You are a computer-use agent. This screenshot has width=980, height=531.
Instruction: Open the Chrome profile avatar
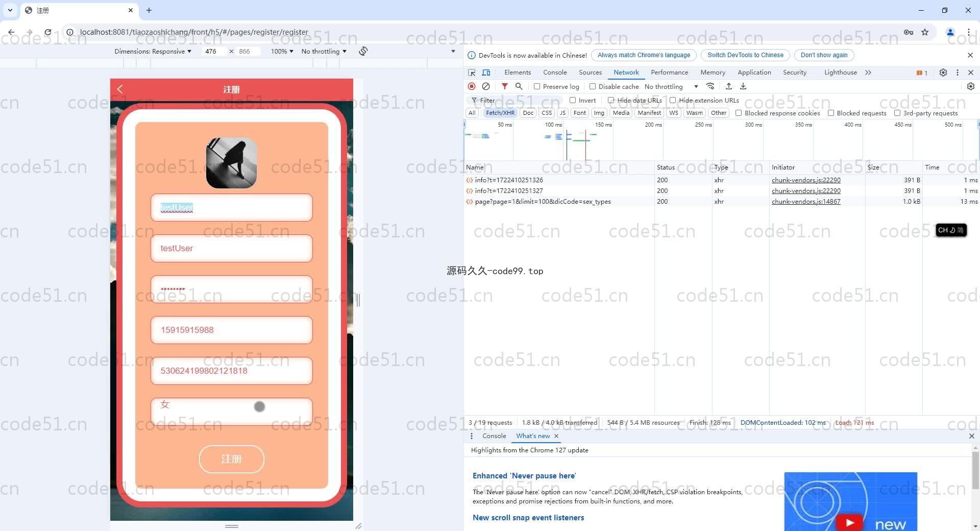(x=950, y=32)
